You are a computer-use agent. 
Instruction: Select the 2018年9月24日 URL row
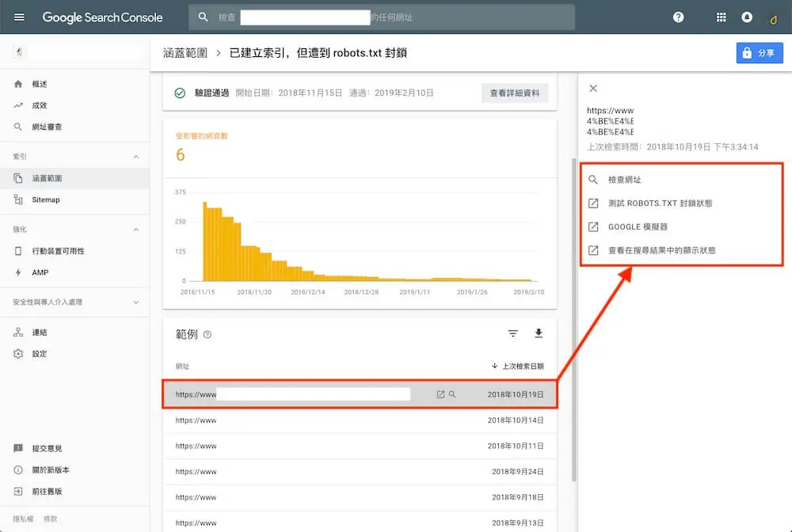tap(360, 471)
